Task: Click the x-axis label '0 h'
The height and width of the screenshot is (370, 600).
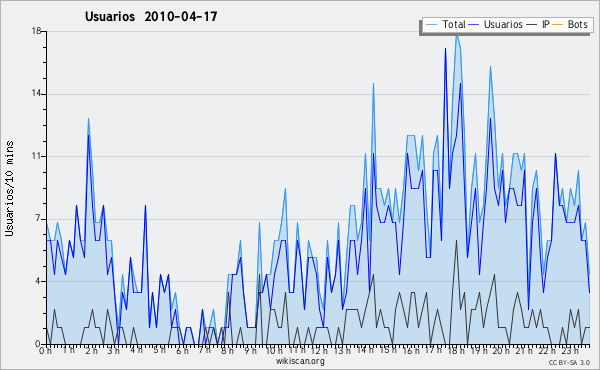Action: coord(45,351)
